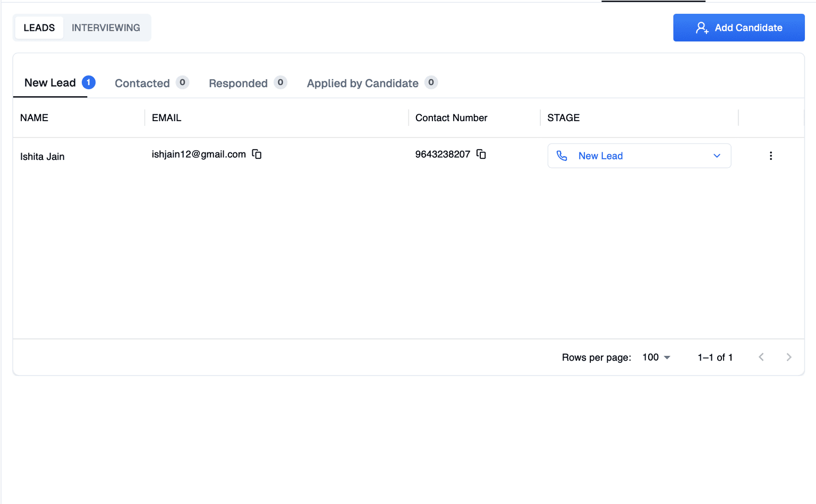Click the EMAIL column header
816x504 pixels.
(166, 118)
